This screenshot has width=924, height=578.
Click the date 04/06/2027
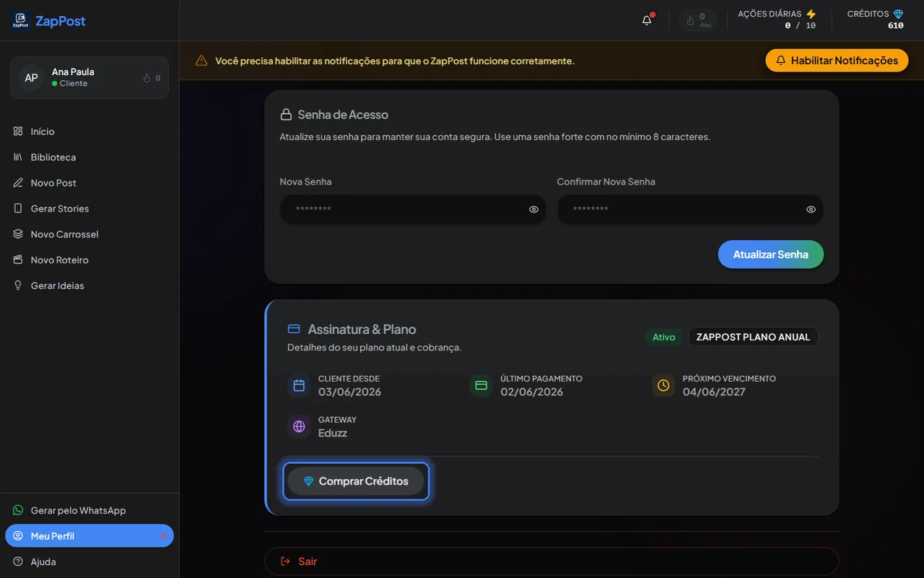[x=714, y=392]
